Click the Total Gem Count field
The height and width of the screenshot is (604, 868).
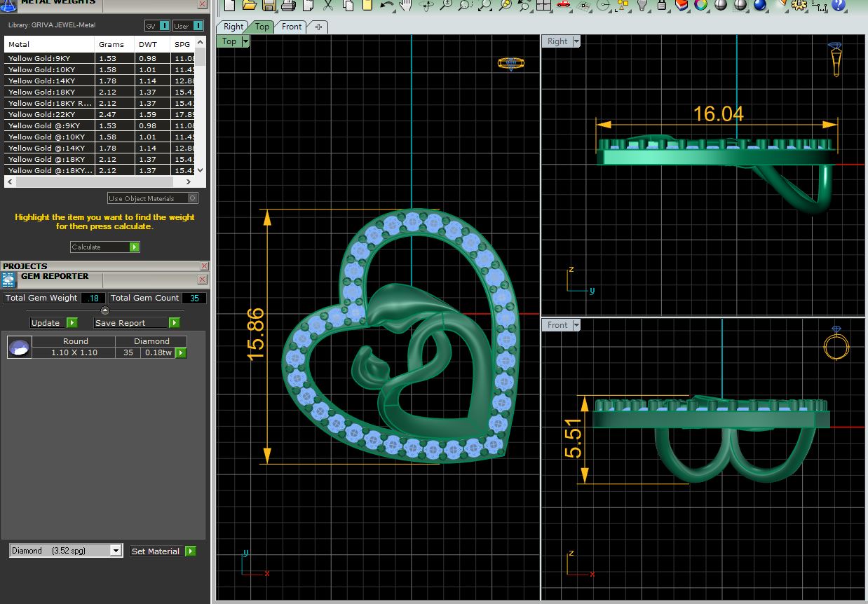[194, 298]
